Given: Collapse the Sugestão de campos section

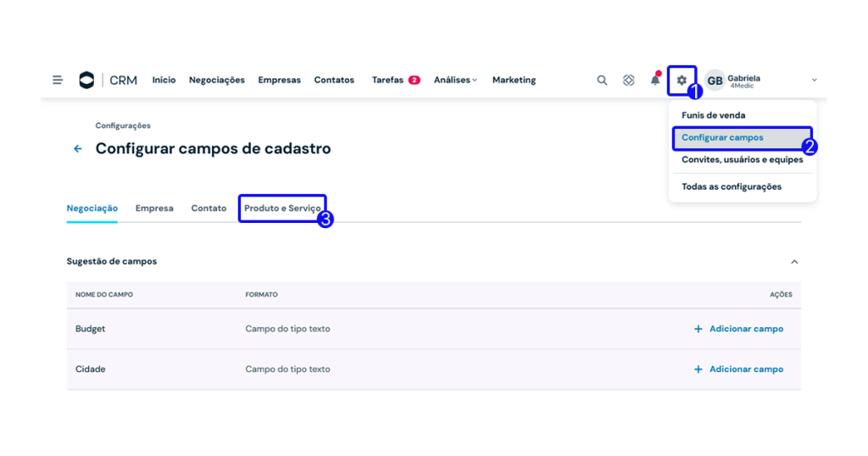Looking at the screenshot, I should point(794,262).
